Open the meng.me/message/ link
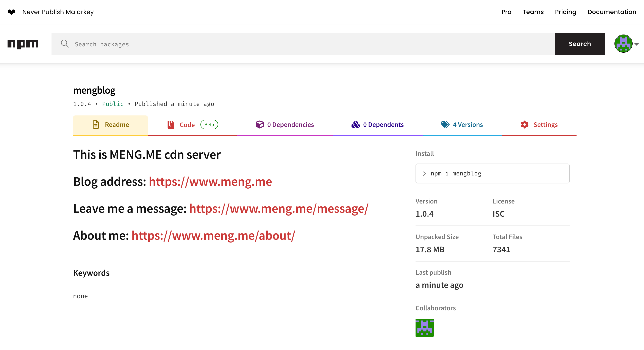The height and width of the screenshot is (350, 644). [x=279, y=208]
